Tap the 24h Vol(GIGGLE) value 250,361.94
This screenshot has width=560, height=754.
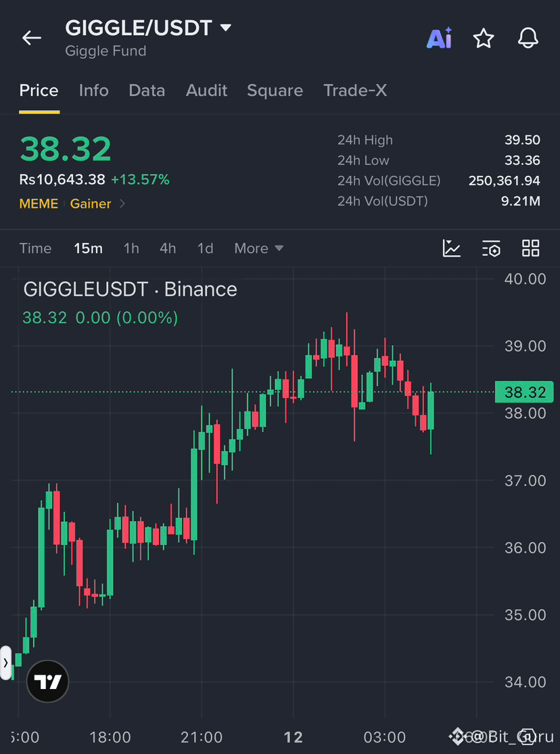point(505,181)
